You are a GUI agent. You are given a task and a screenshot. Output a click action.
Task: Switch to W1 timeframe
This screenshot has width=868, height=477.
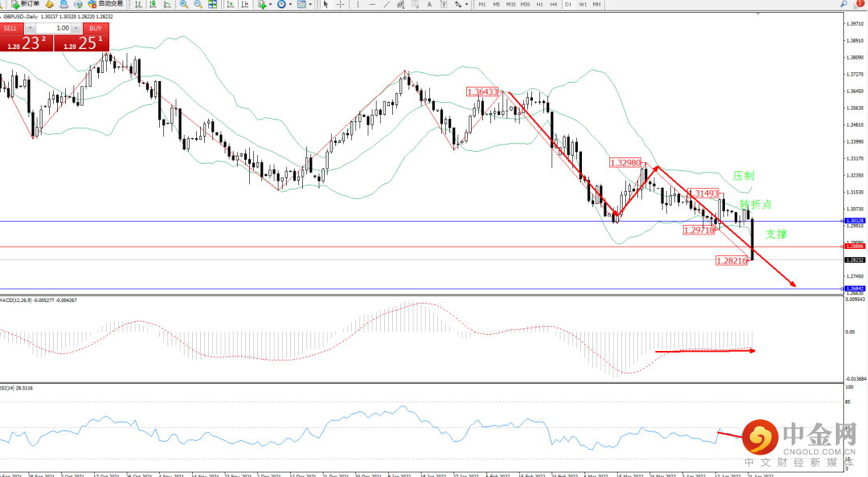tap(583, 4)
